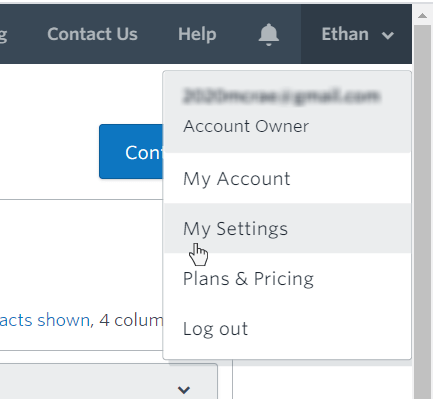Click the scrollbar up arrow

(422, 16)
